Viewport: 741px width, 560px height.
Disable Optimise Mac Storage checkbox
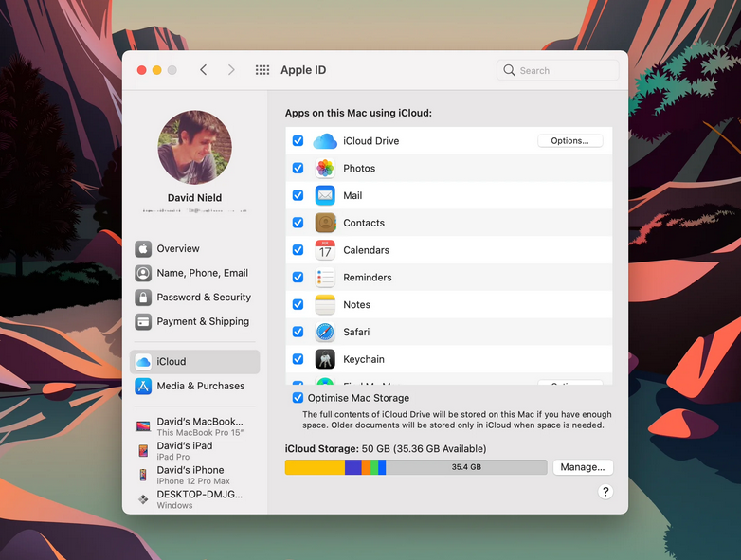(x=298, y=398)
